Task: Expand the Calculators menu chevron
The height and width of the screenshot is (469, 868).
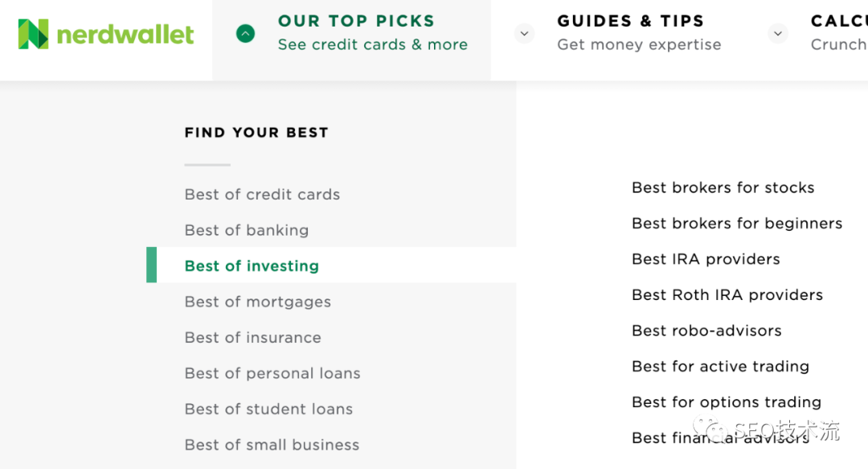Action: tap(777, 33)
